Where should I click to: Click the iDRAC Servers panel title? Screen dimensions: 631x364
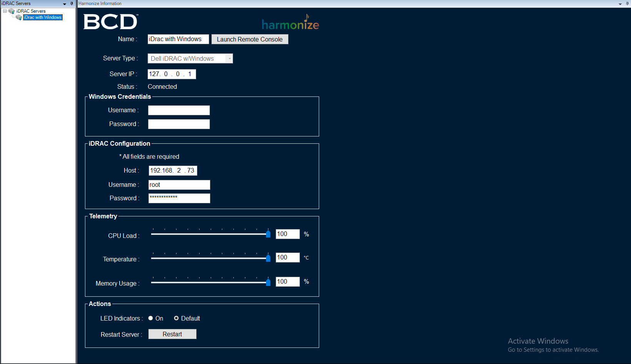point(16,3)
